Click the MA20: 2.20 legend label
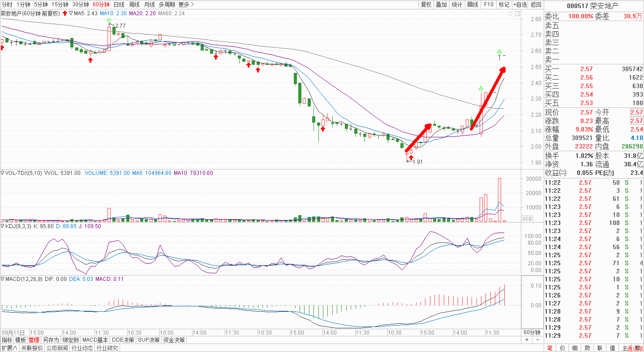Image resolution: width=644 pixels, height=352 pixels. tap(142, 13)
